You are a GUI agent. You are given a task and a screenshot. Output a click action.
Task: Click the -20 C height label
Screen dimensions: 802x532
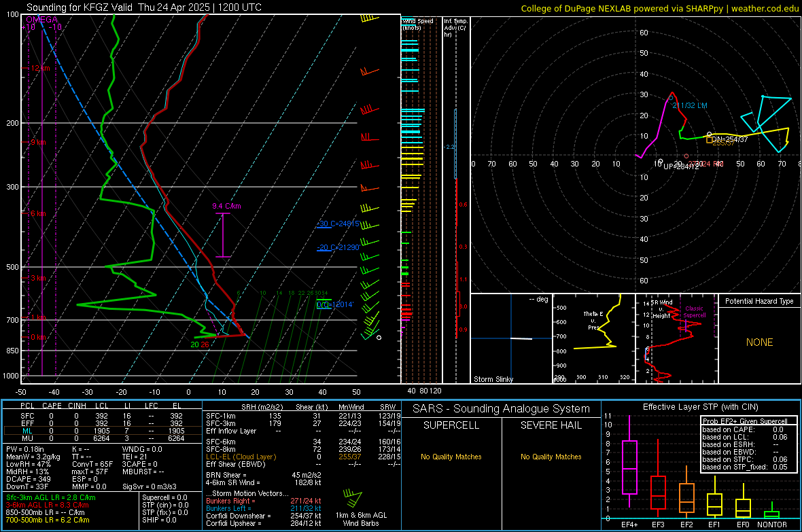pyautogui.click(x=338, y=247)
